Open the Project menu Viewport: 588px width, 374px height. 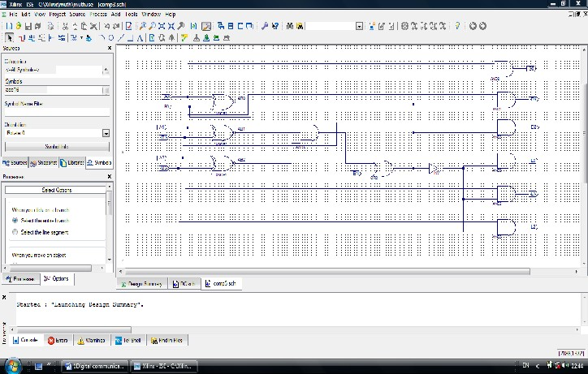(58, 15)
